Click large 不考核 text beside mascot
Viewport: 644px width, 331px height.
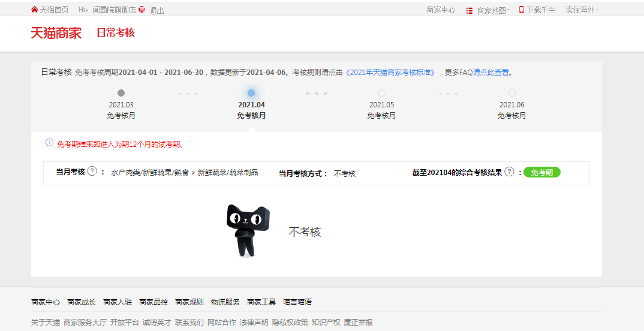(x=305, y=232)
